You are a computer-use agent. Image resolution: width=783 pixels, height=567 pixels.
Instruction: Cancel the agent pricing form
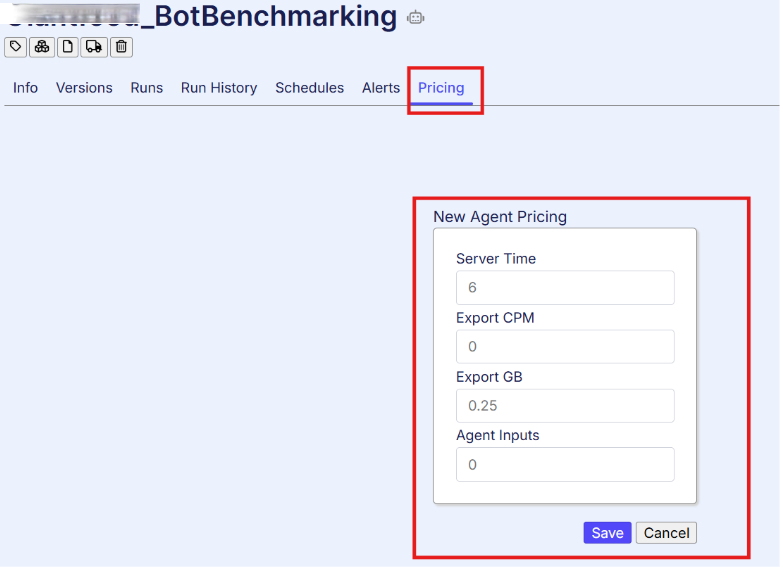(x=666, y=533)
